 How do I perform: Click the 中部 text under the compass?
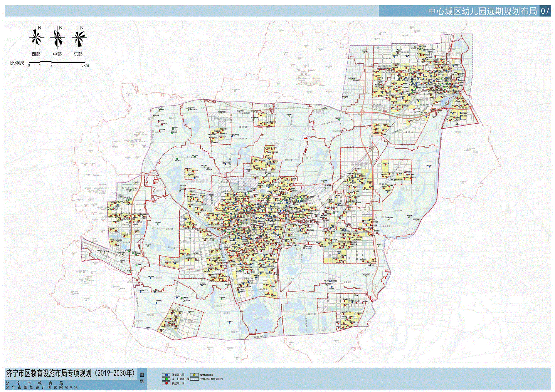(58, 54)
